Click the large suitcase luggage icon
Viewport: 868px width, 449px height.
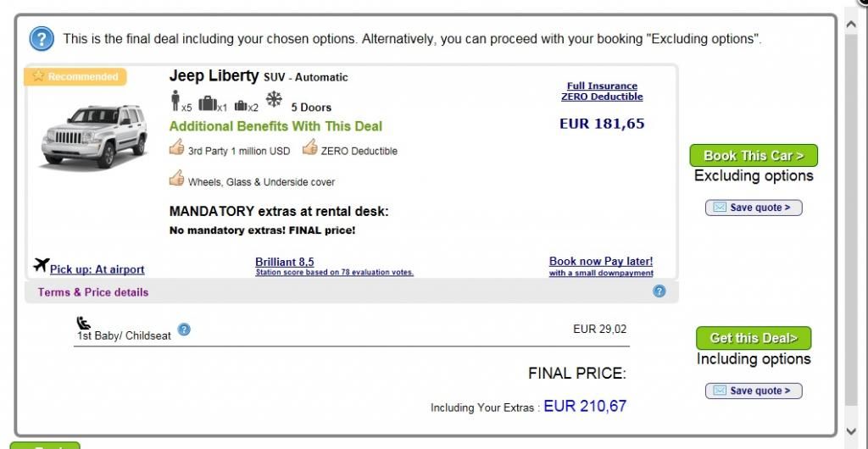click(x=208, y=103)
